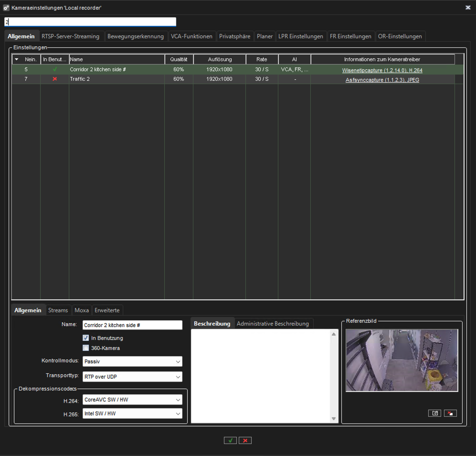Capture a new Referenzbild with camera icon
Viewport: 476px width, 456px height.
click(434, 413)
